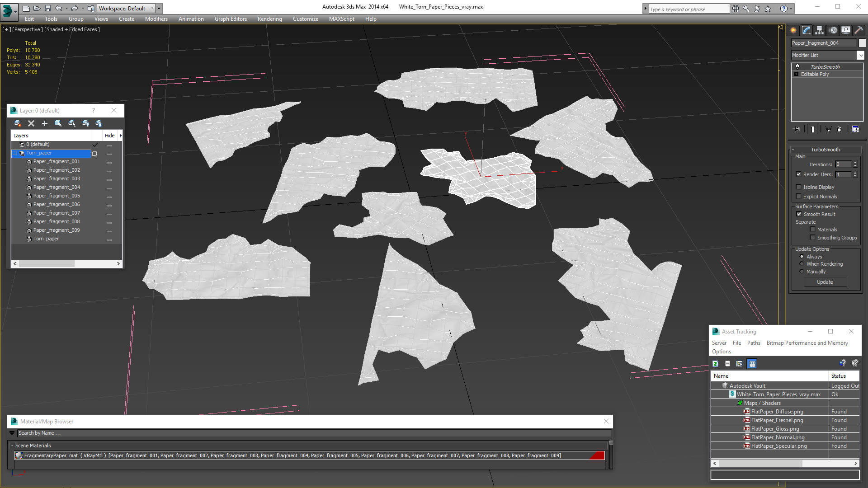The height and width of the screenshot is (488, 868).
Task: Click the search keyword input field
Action: click(x=689, y=9)
